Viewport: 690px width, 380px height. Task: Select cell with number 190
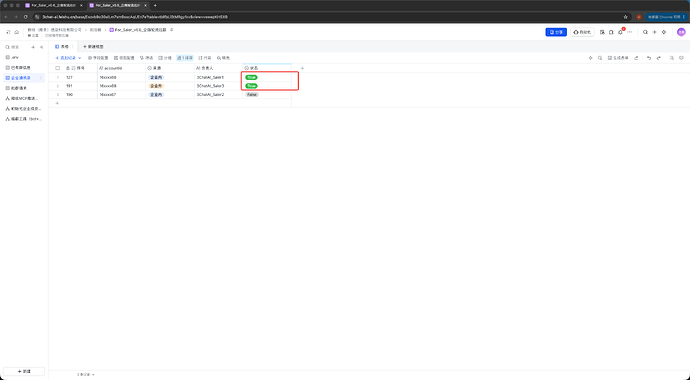pos(81,95)
